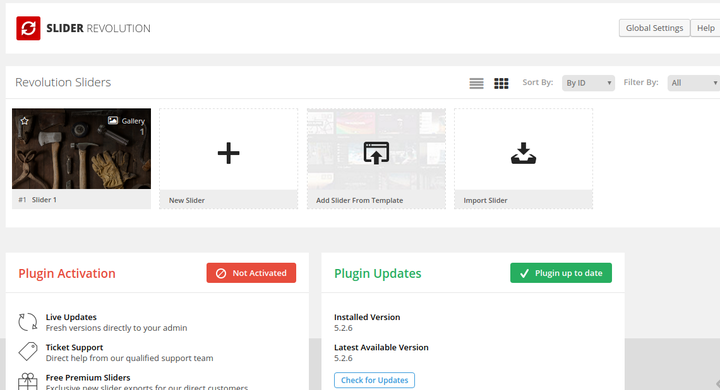Click the Ticket Support tag icon
The image size is (720, 390).
[28, 351]
